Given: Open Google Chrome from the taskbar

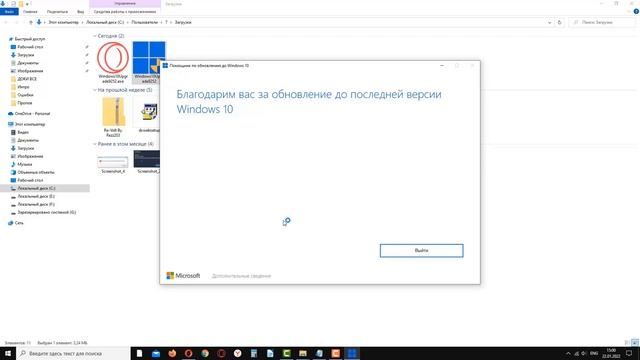Looking at the screenshot, I should [205, 353].
